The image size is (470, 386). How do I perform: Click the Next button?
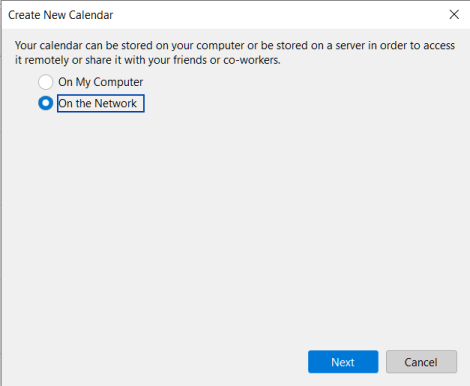343,362
